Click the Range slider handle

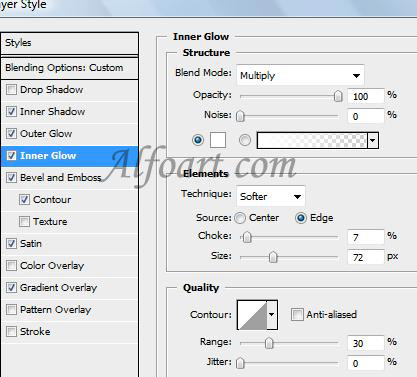[x=269, y=343]
